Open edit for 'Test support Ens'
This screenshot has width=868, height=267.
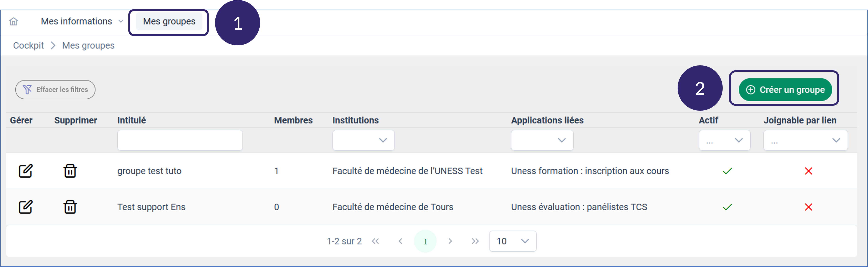click(x=25, y=207)
